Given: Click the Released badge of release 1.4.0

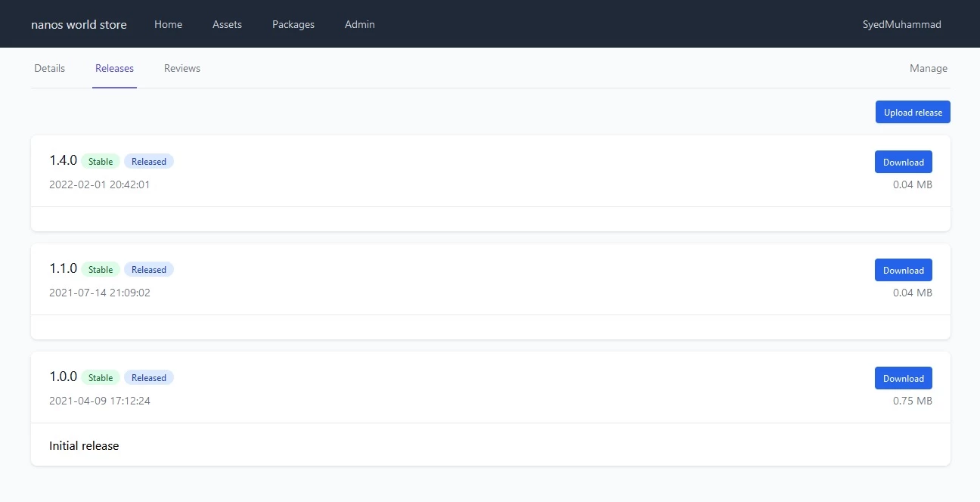Looking at the screenshot, I should tap(149, 161).
